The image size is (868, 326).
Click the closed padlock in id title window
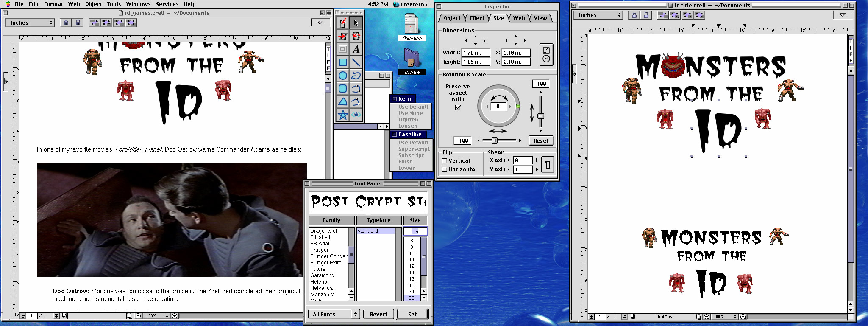634,15
